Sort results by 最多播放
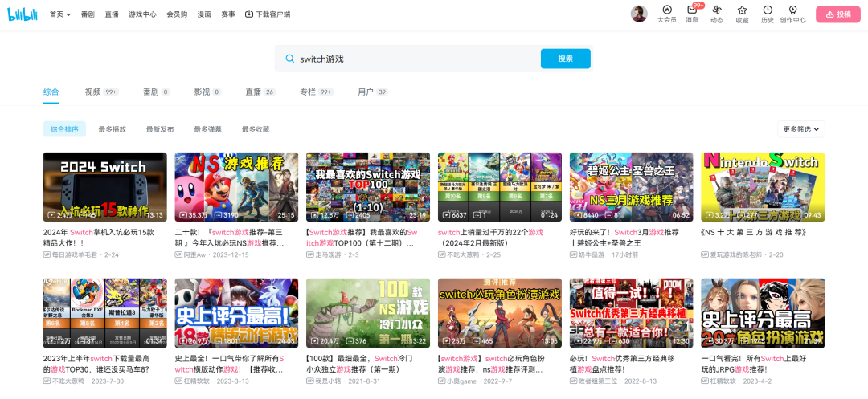The image size is (868, 399). (113, 129)
